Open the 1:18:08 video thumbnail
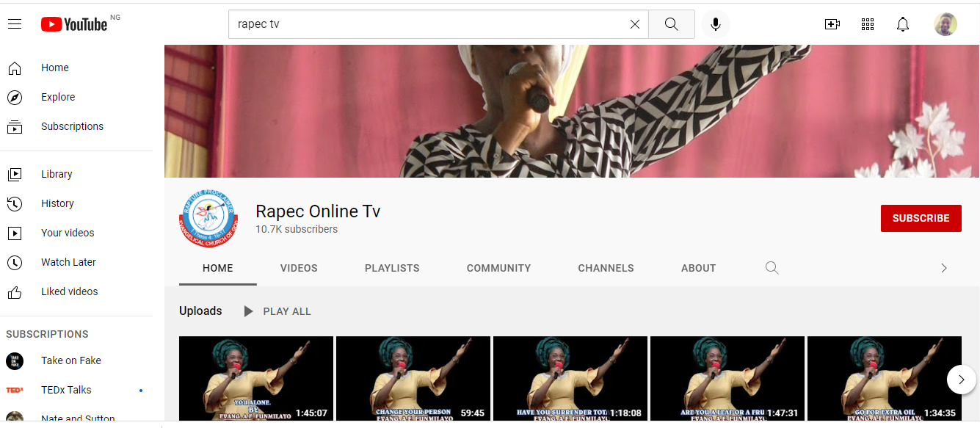980x428 pixels. click(x=570, y=379)
